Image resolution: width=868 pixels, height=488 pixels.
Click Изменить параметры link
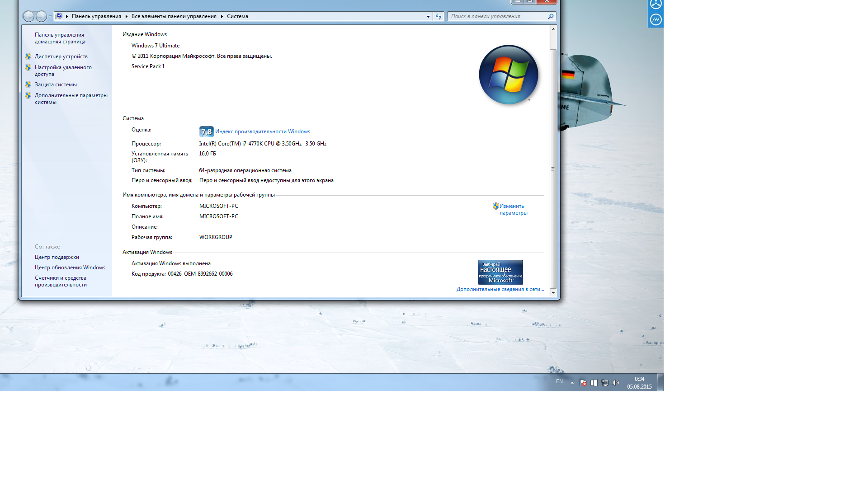click(x=513, y=209)
